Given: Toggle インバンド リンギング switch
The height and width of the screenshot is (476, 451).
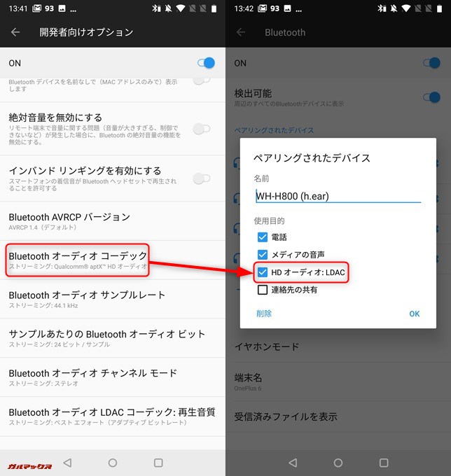Looking at the screenshot, I should [x=201, y=178].
